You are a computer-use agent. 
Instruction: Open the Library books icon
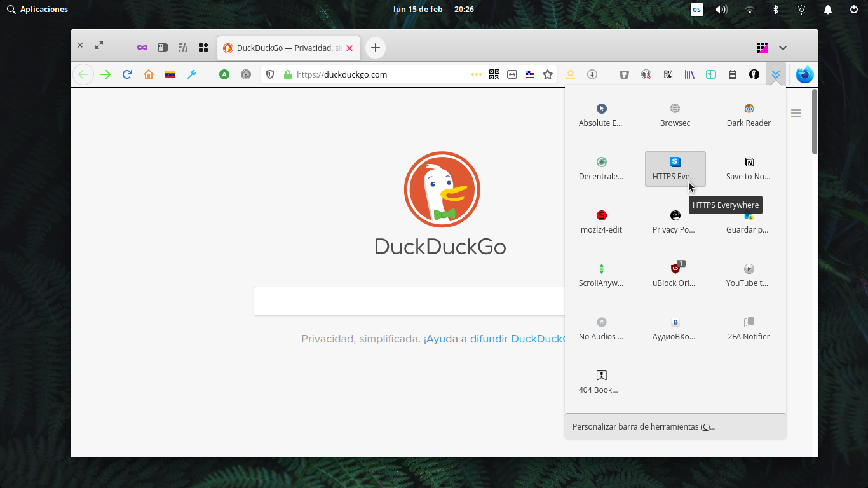[689, 74]
